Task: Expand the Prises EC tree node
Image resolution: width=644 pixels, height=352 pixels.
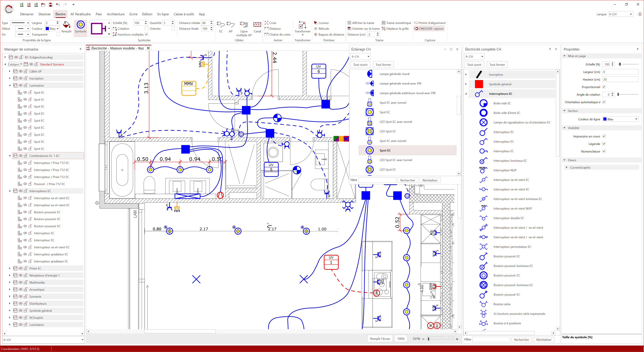Action: (x=10, y=268)
